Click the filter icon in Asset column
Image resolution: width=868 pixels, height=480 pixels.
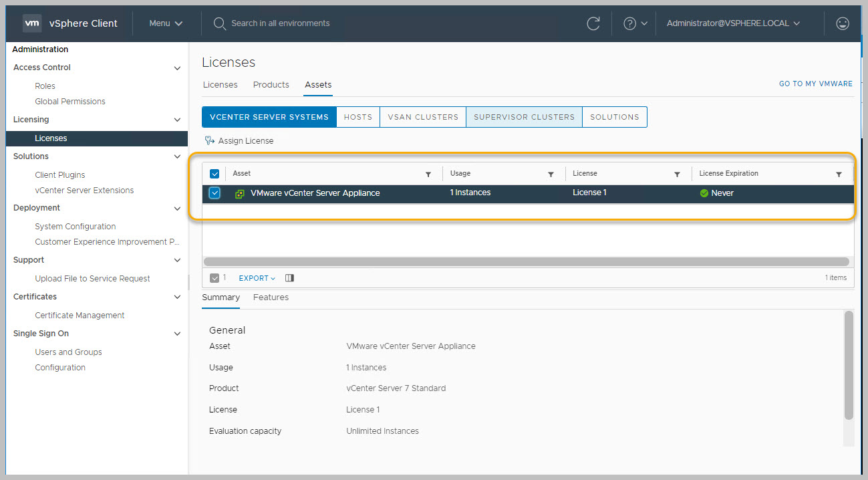[428, 174]
